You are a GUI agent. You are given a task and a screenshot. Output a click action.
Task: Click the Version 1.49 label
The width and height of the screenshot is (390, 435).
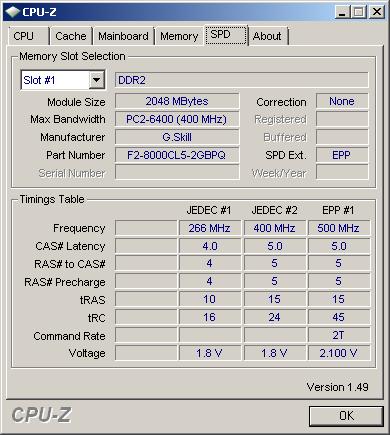pos(337,387)
